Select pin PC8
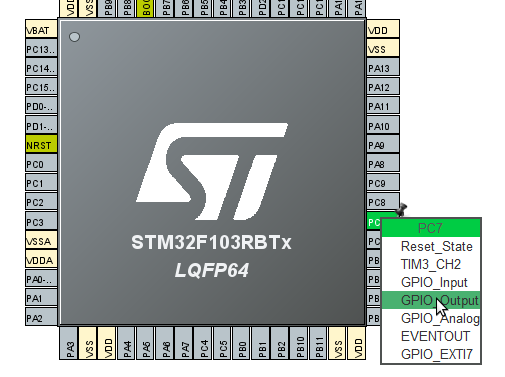 (x=383, y=202)
